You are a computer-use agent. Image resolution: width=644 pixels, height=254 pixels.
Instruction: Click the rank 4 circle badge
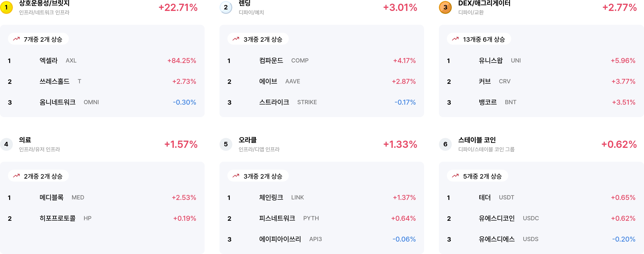click(6, 144)
